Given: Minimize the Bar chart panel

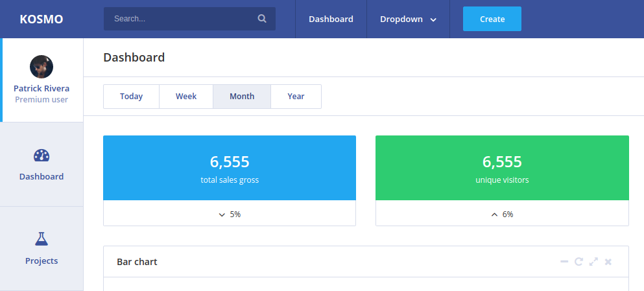Looking at the screenshot, I should pyautogui.click(x=564, y=262).
